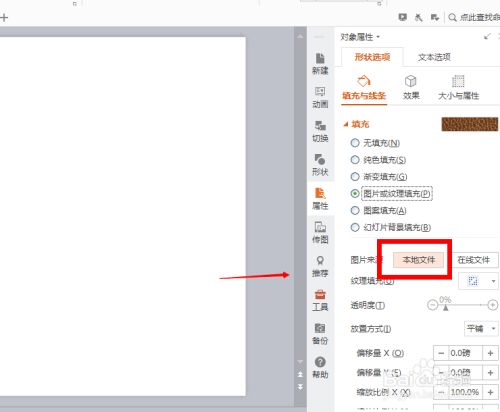
Task: Click the search magnifier icon
Action: [452, 17]
